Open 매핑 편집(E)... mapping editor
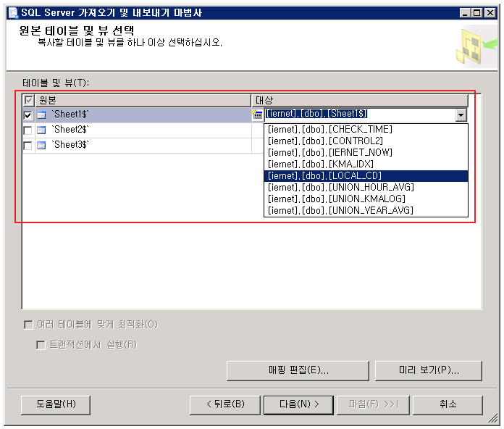The height and width of the screenshot is (429, 504). (x=298, y=370)
